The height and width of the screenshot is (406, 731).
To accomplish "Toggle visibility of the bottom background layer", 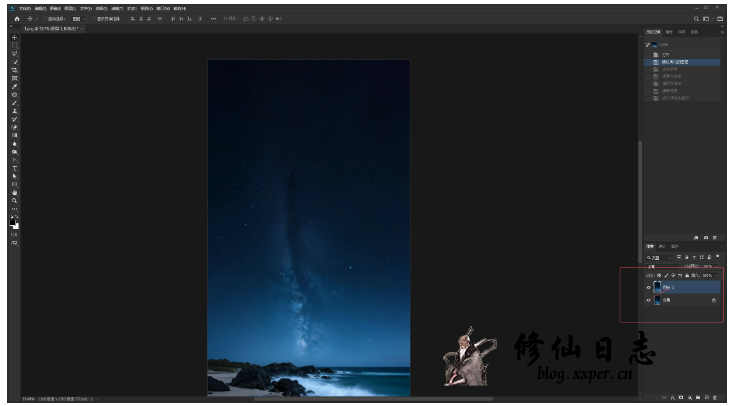I will coord(648,300).
